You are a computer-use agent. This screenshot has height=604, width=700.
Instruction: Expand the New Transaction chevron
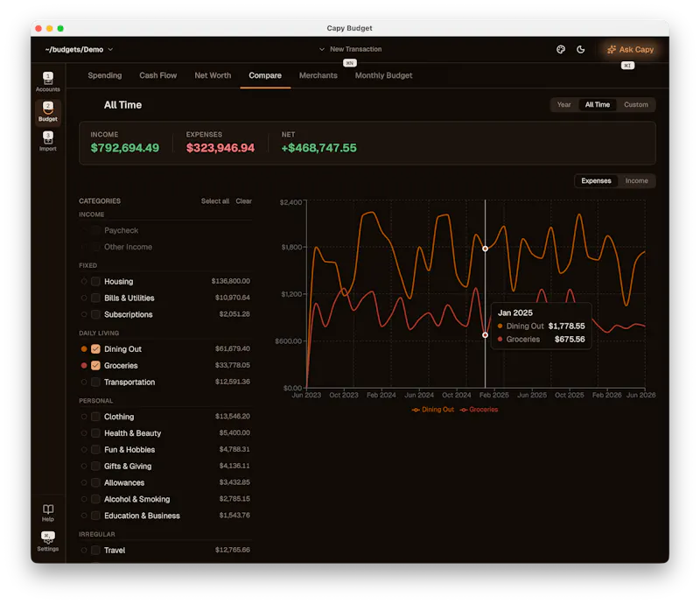coord(322,49)
